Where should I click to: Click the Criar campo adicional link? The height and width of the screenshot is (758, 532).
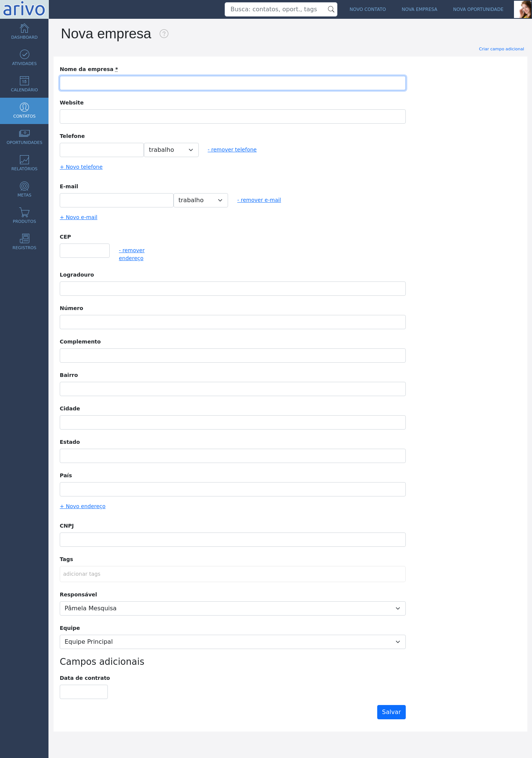pos(501,49)
